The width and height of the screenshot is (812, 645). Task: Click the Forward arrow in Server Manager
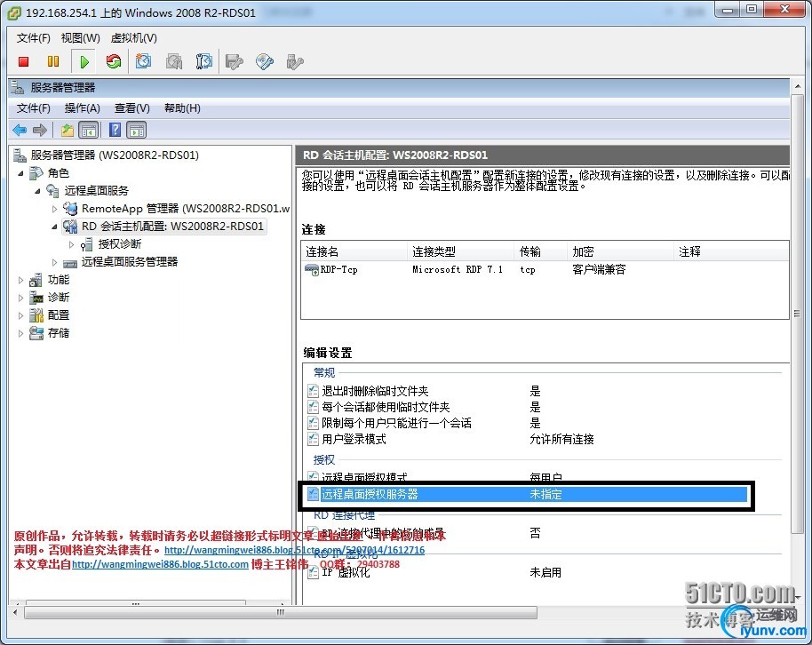coord(40,130)
